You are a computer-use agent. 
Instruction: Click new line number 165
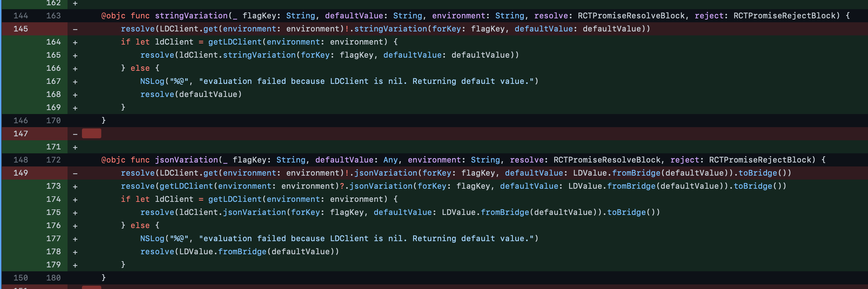click(x=53, y=55)
